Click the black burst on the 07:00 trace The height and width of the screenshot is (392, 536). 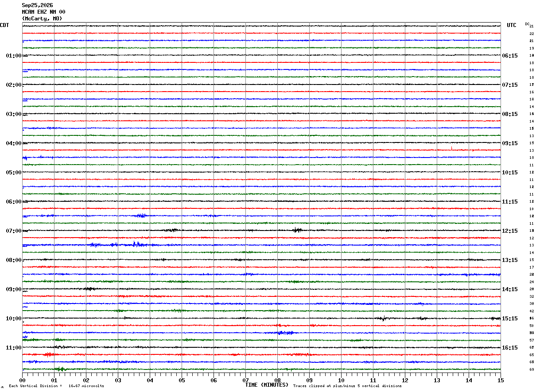click(x=297, y=230)
